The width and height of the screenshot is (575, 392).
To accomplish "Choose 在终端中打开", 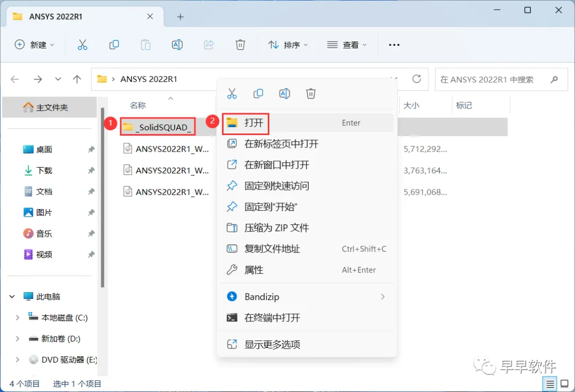I will point(307,318).
